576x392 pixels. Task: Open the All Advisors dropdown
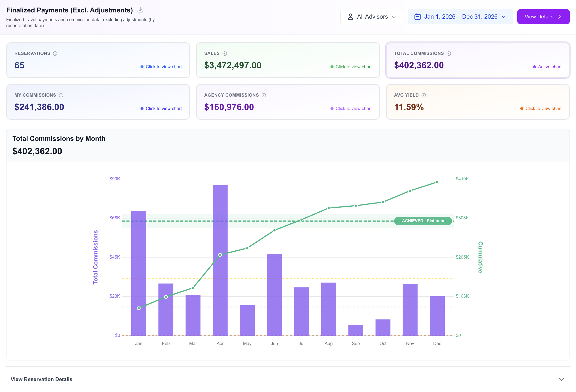click(372, 16)
